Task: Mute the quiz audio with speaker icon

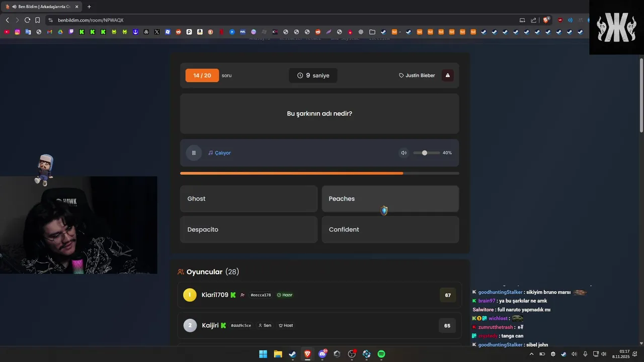Action: [404, 153]
